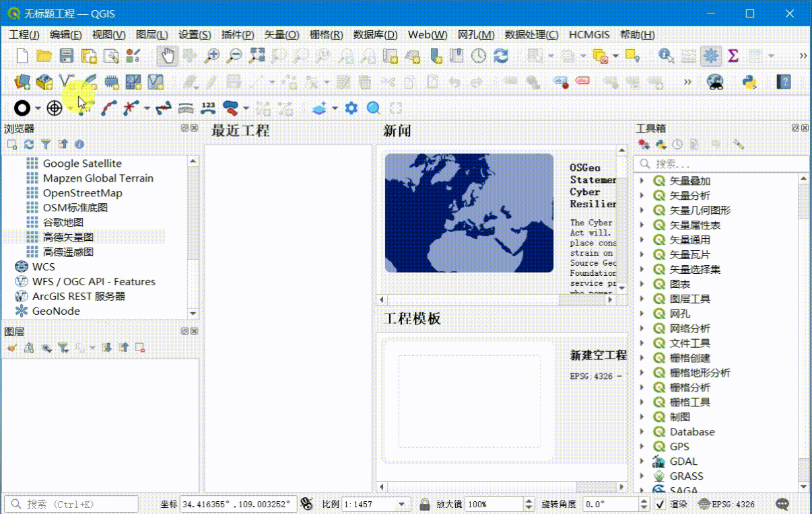This screenshot has height=514, width=812.
Task: Expand the 矢量分析 toolbox group
Action: click(x=642, y=196)
